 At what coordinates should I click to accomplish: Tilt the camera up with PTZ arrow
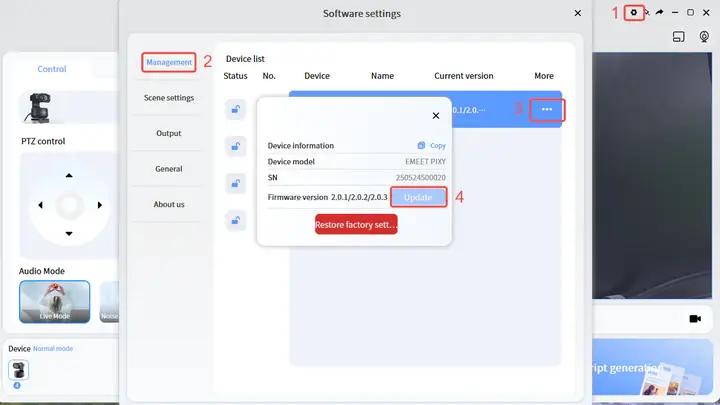pyautogui.click(x=69, y=176)
